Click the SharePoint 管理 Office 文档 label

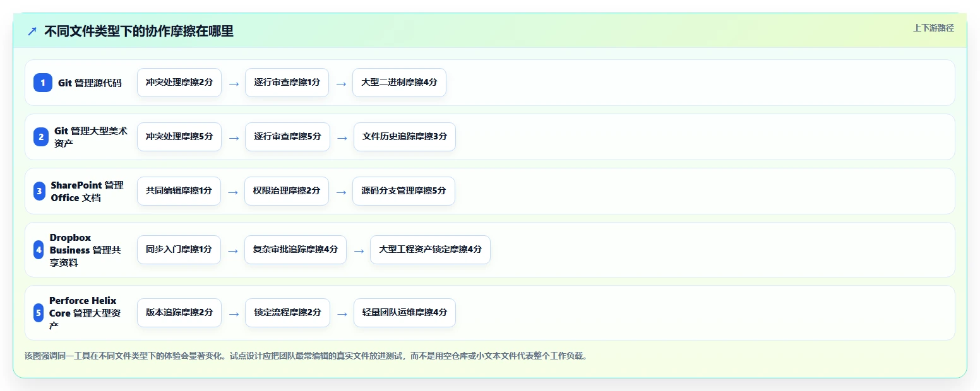pos(87,191)
